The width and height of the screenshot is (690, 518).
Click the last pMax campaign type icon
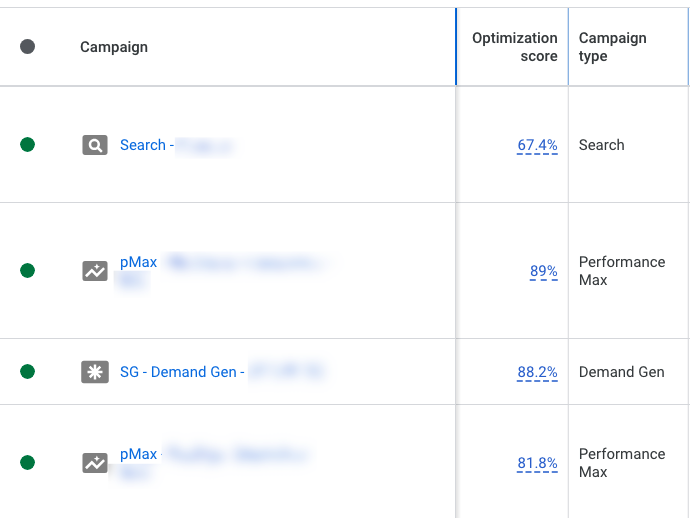[95, 463]
